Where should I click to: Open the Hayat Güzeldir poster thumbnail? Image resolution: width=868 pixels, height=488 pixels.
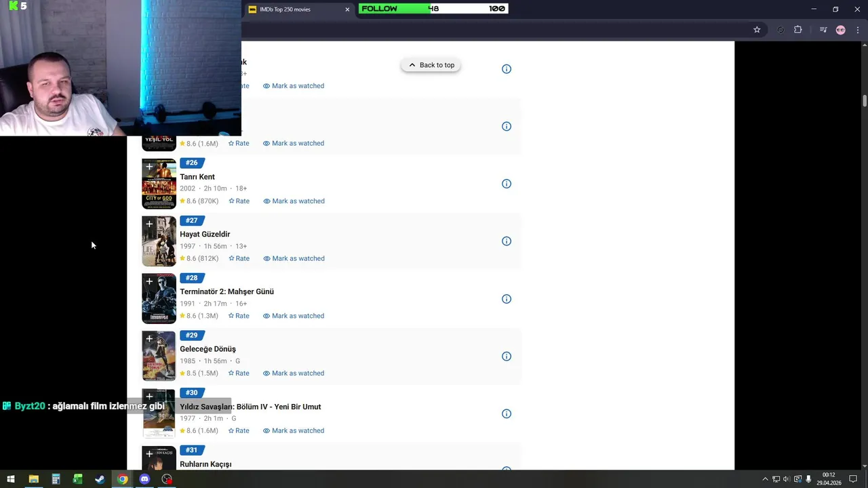pos(159,241)
